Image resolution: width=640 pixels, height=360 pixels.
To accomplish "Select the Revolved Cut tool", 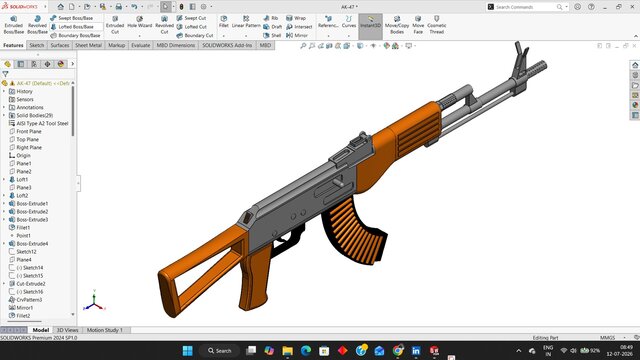I will point(164,25).
